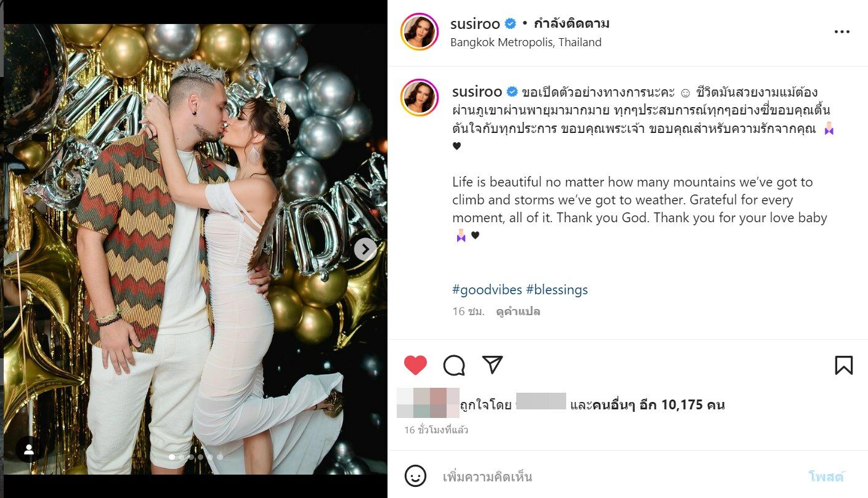The height and width of the screenshot is (498, 868).
Task: Open the #blessings hashtag
Action: coord(557,289)
